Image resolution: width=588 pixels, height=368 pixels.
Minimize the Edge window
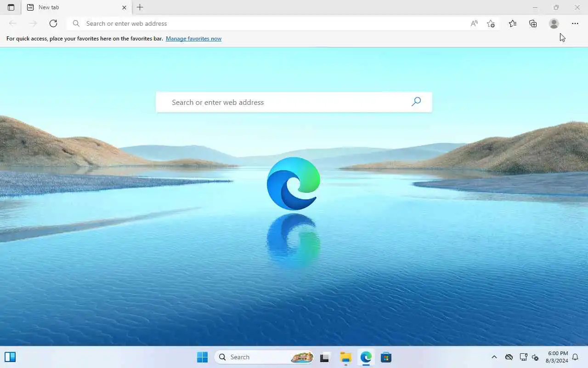(x=535, y=7)
